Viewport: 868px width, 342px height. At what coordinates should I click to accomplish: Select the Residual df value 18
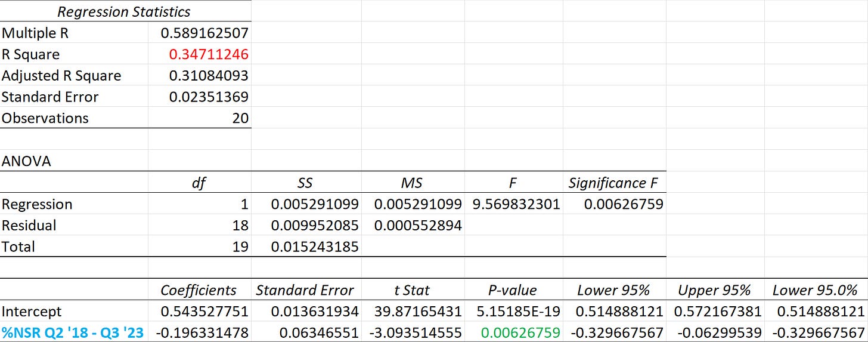tap(240, 226)
